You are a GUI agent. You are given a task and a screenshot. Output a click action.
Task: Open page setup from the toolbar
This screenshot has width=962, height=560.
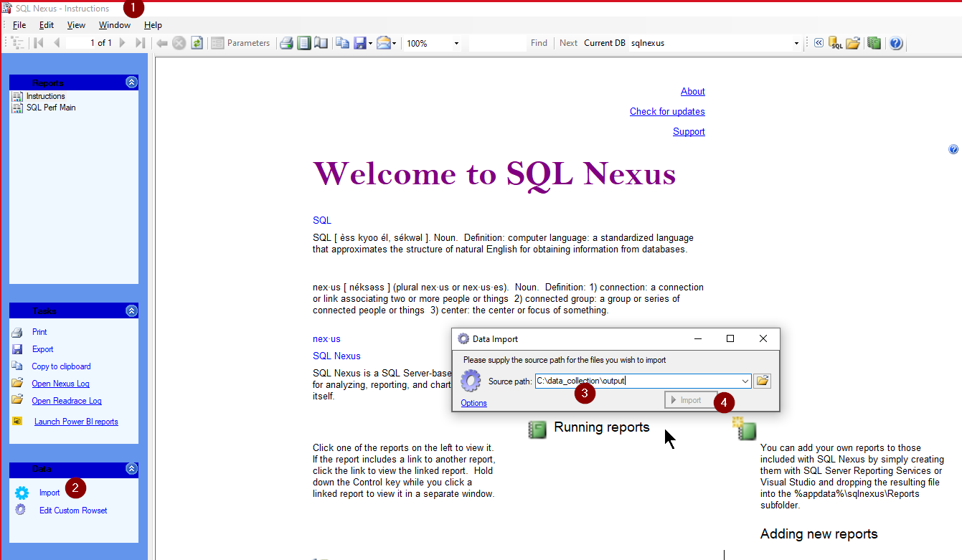pos(321,43)
